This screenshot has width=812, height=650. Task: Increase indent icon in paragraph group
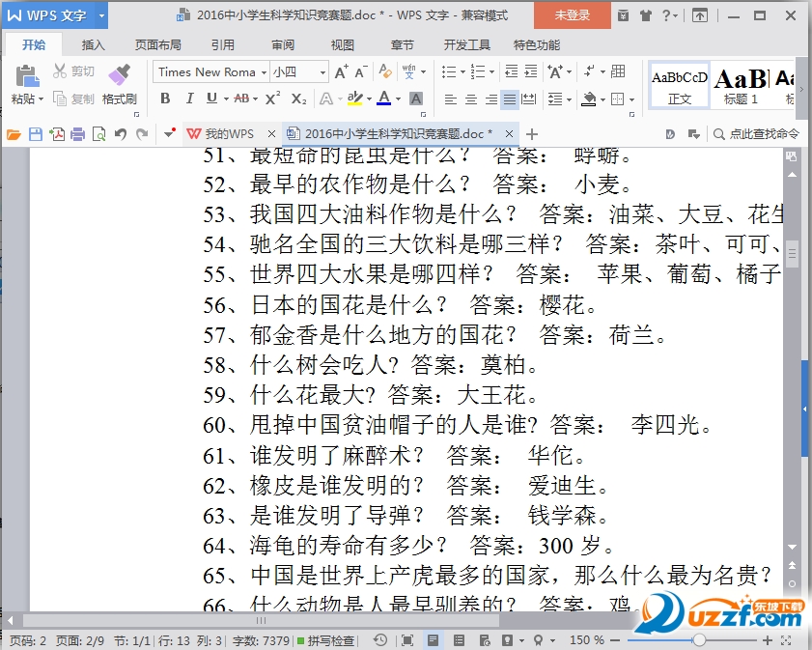531,71
